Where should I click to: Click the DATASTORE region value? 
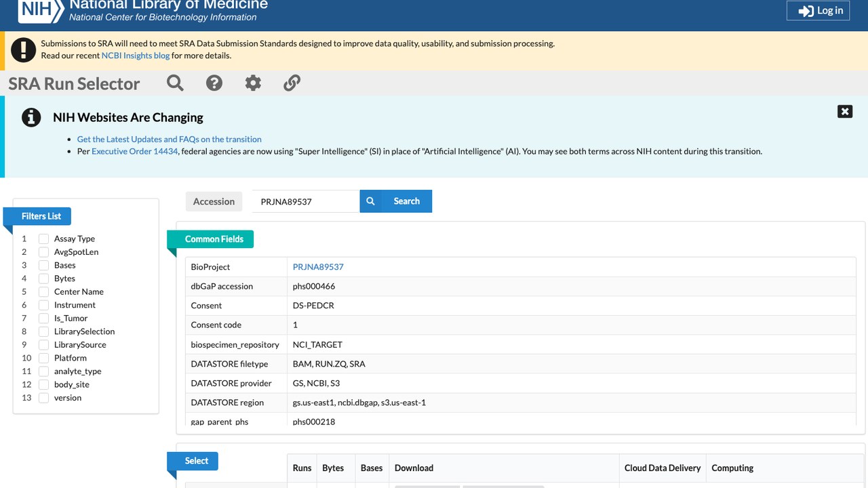[359, 403]
